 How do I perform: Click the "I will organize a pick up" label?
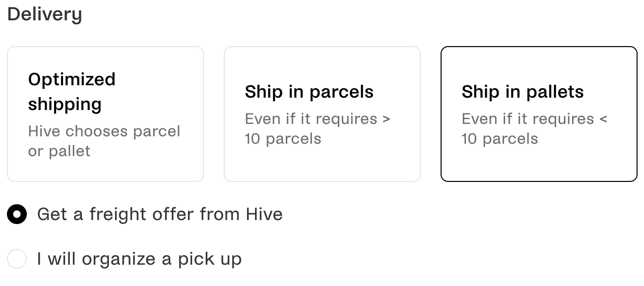point(139,259)
